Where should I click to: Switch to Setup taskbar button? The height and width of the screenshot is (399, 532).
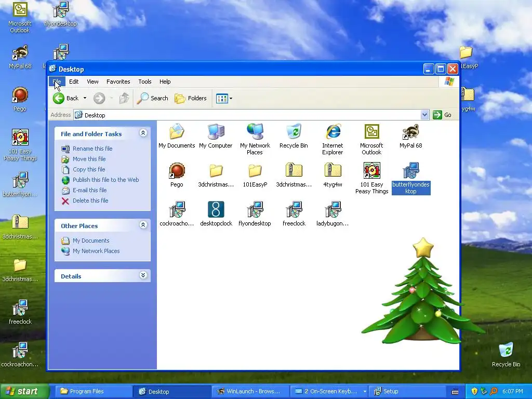(406, 391)
